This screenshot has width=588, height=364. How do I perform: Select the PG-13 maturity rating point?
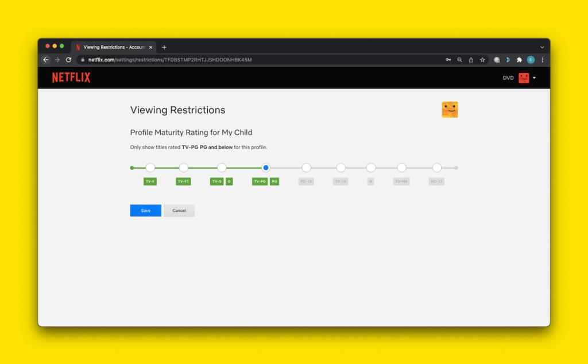(306, 168)
